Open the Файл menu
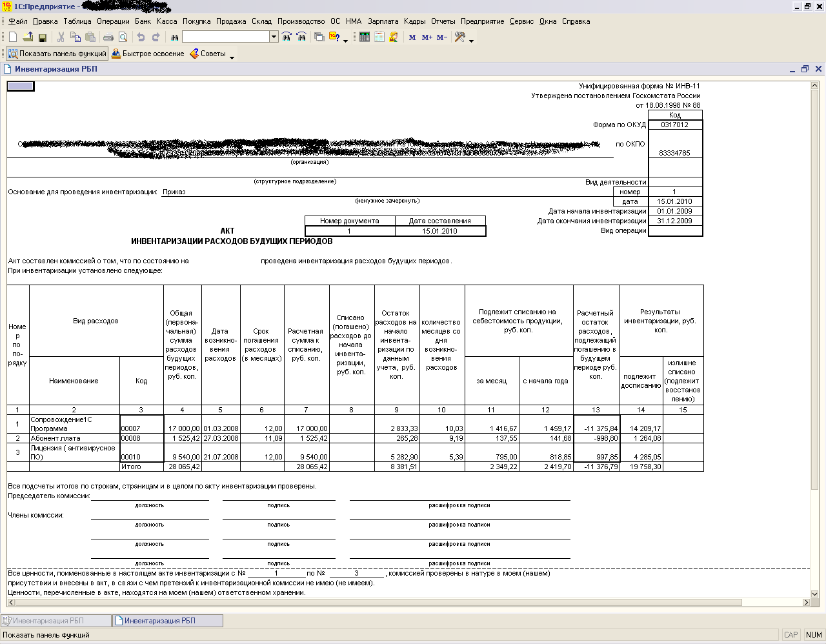 point(18,21)
